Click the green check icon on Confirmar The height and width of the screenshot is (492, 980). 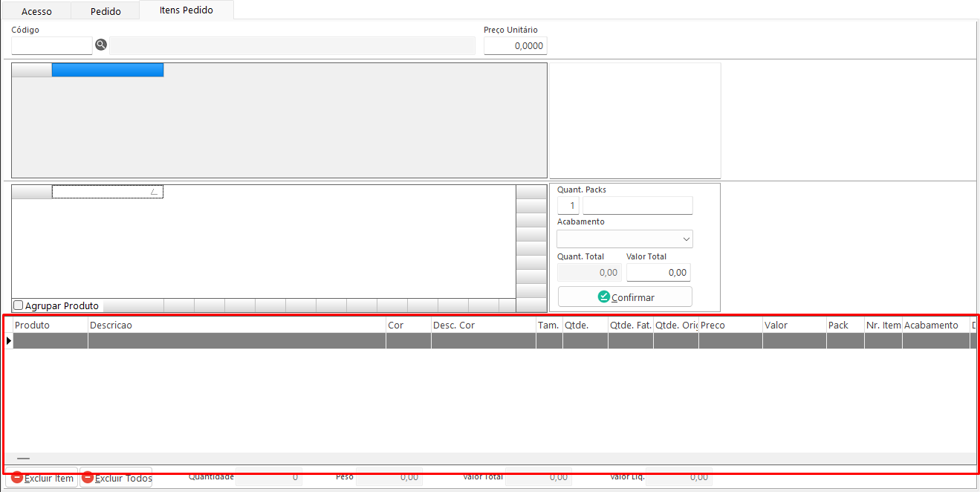pyautogui.click(x=603, y=297)
